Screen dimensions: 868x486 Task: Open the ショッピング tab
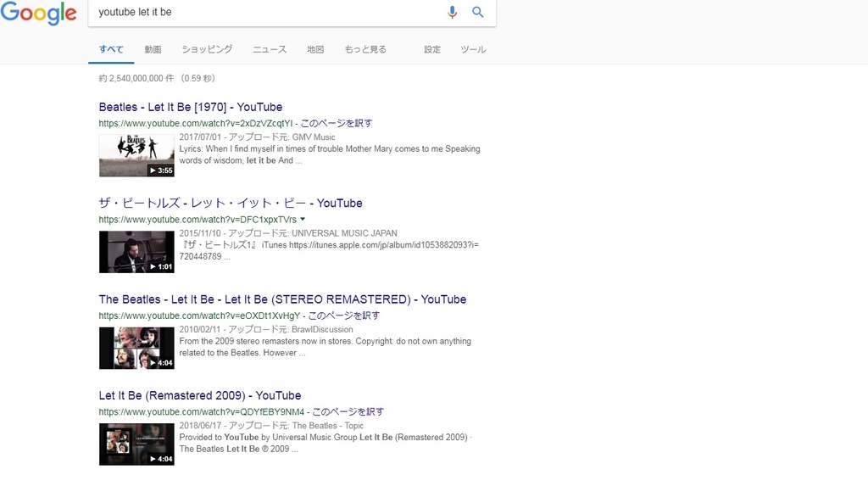207,49
